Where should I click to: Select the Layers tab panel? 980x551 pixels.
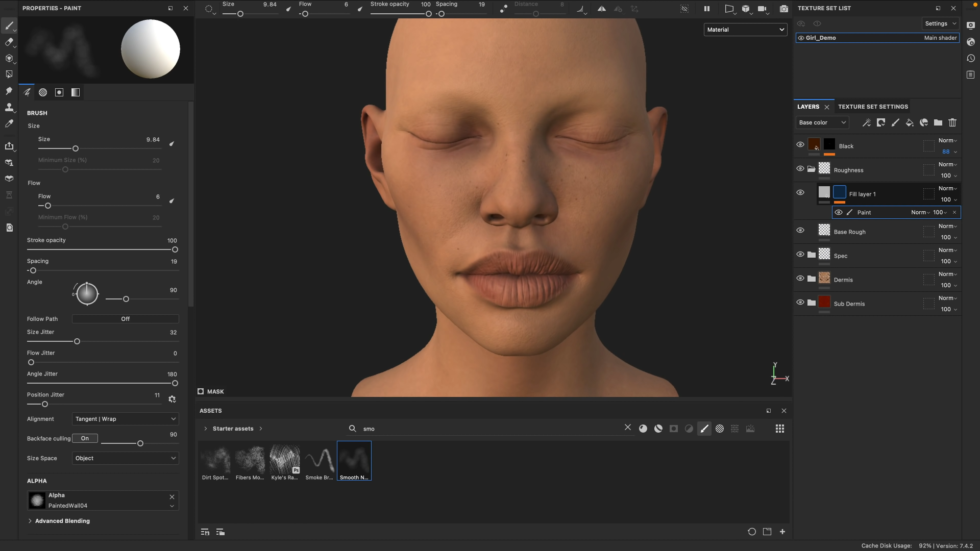[808, 106]
